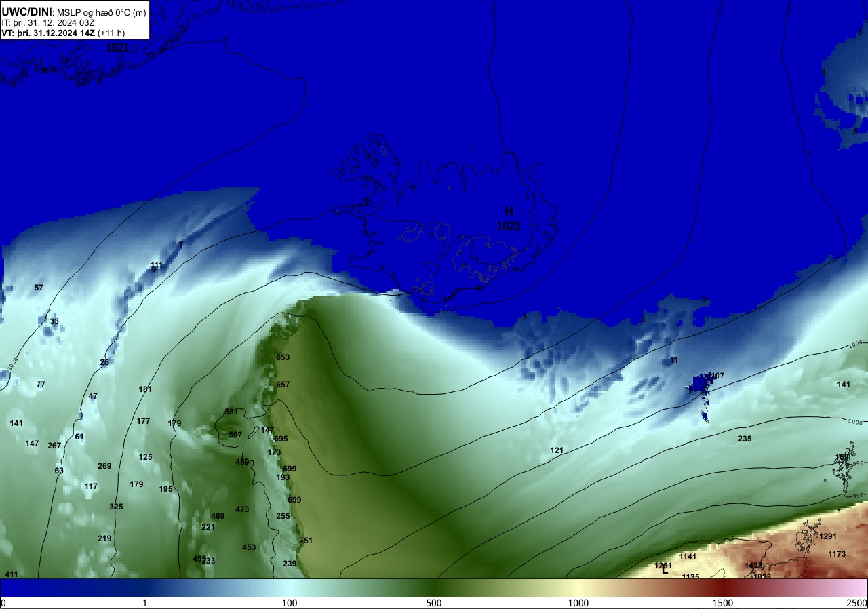Screen dimensions: 868x609
Task: Click the color scale label 2500
Action: point(857,603)
